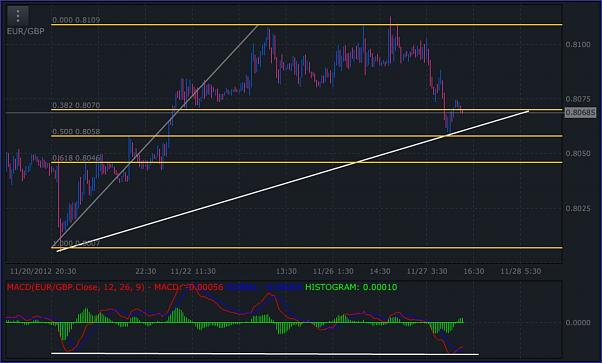Select the 0.382 0.8070 Fibonacci level label
Screen dimensions: 602x363
coord(76,105)
